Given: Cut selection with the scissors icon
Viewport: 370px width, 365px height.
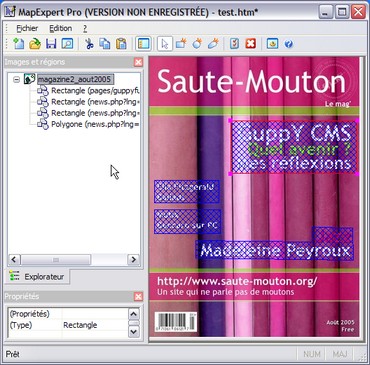Looking at the screenshot, I should (x=89, y=44).
